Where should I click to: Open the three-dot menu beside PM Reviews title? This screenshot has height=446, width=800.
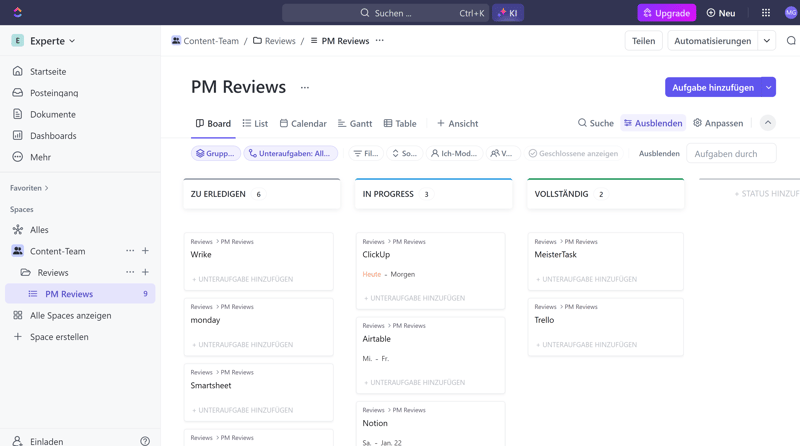click(x=305, y=87)
